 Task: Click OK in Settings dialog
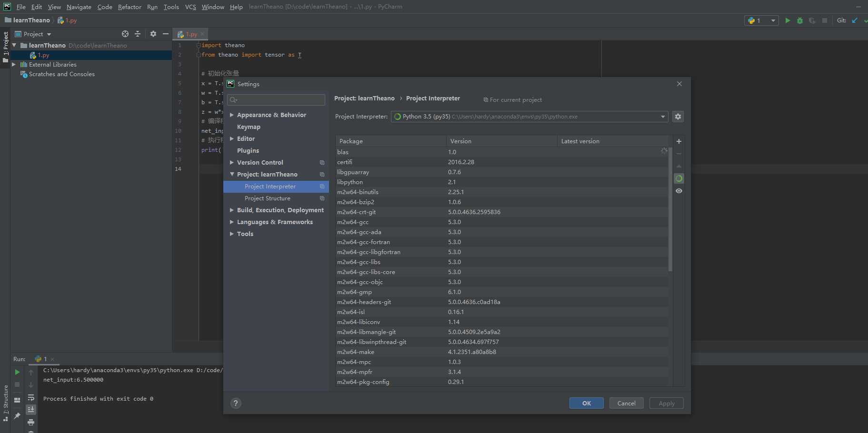(x=586, y=403)
